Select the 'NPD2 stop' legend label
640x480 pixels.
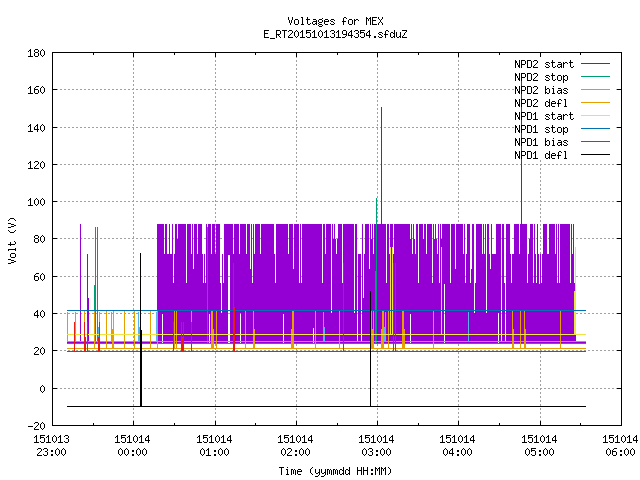[541, 77]
